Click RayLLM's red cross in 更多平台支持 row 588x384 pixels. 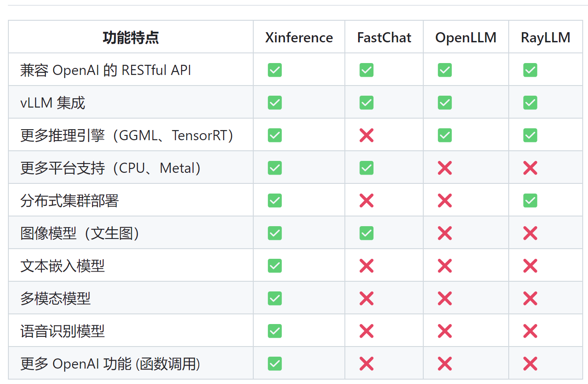[x=530, y=168]
